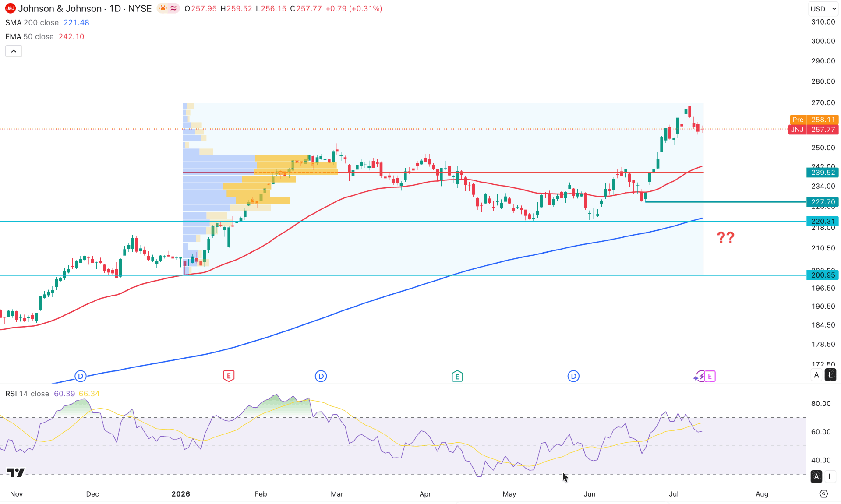Select the EMA 50 close indicator legend
The width and height of the screenshot is (841, 504).
pos(29,36)
